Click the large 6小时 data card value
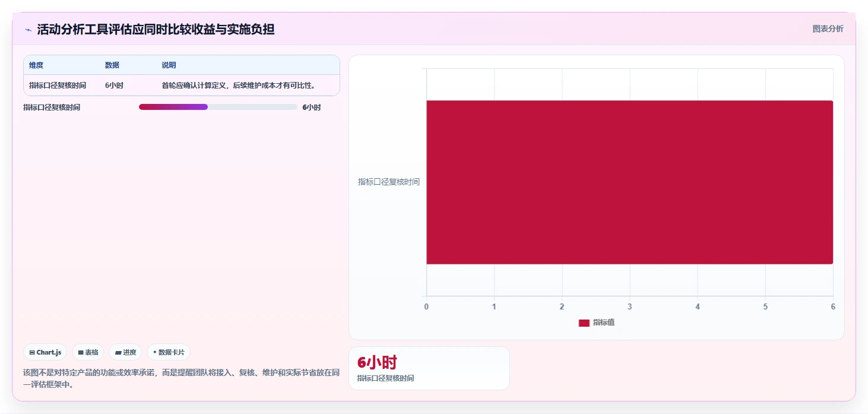This screenshot has width=868, height=414. (377, 362)
